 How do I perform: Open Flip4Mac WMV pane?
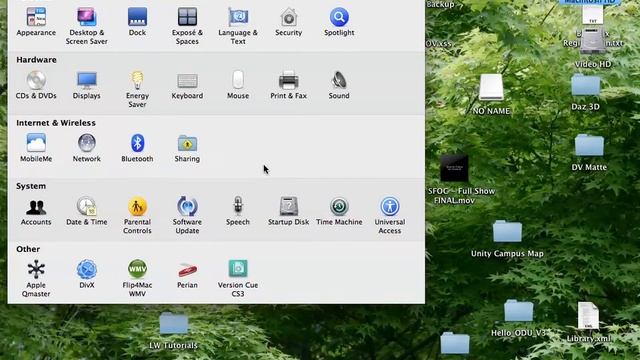pyautogui.click(x=137, y=269)
